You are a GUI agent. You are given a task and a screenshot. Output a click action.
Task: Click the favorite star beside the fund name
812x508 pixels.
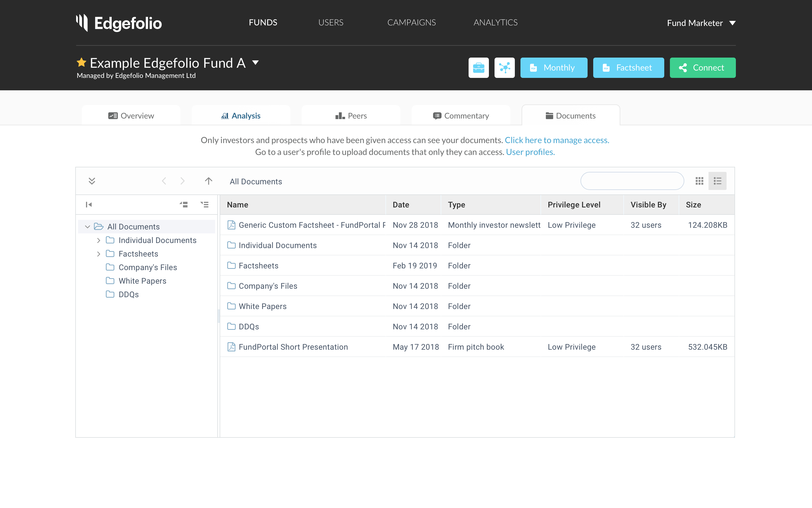[81, 62]
